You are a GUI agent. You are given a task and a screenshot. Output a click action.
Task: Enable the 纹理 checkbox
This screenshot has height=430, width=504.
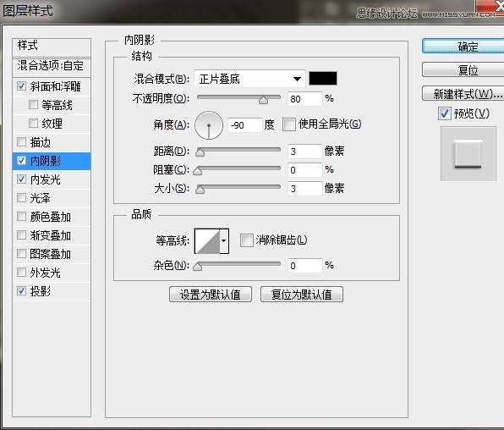(33, 124)
